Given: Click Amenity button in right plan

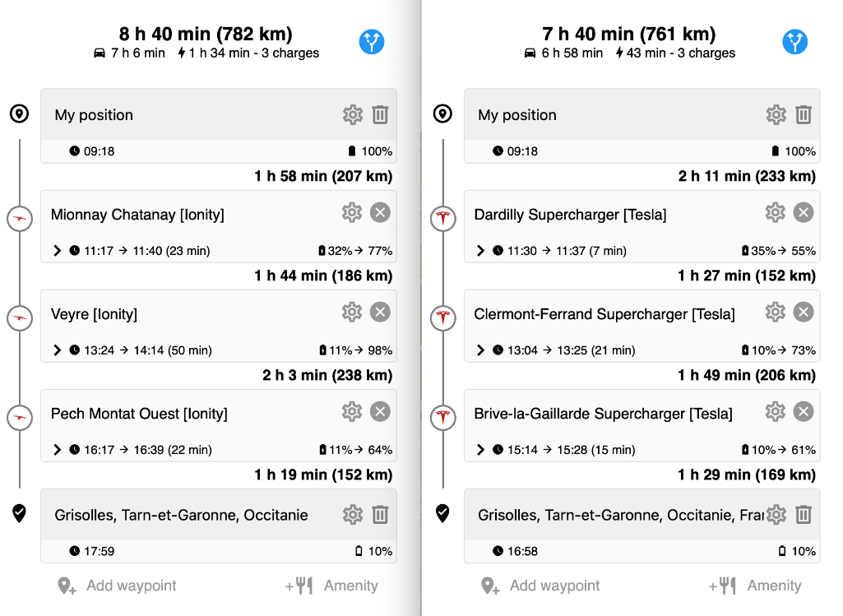Looking at the screenshot, I should coord(754,586).
